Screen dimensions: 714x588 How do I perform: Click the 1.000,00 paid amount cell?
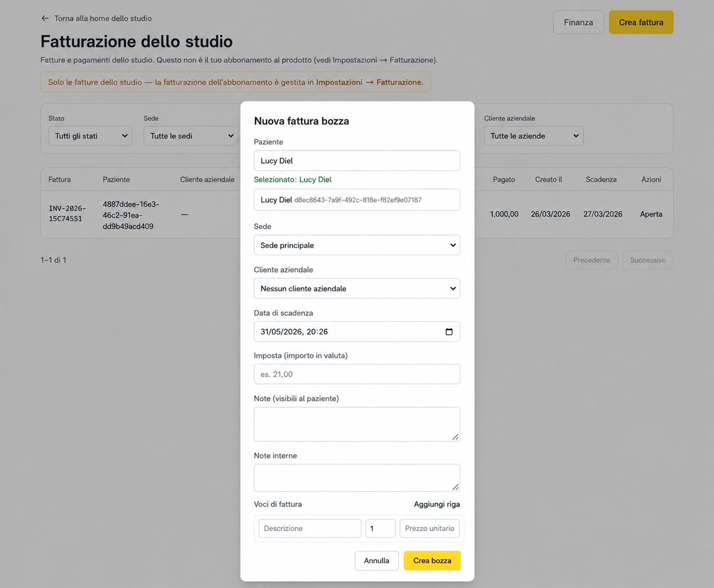pos(504,214)
